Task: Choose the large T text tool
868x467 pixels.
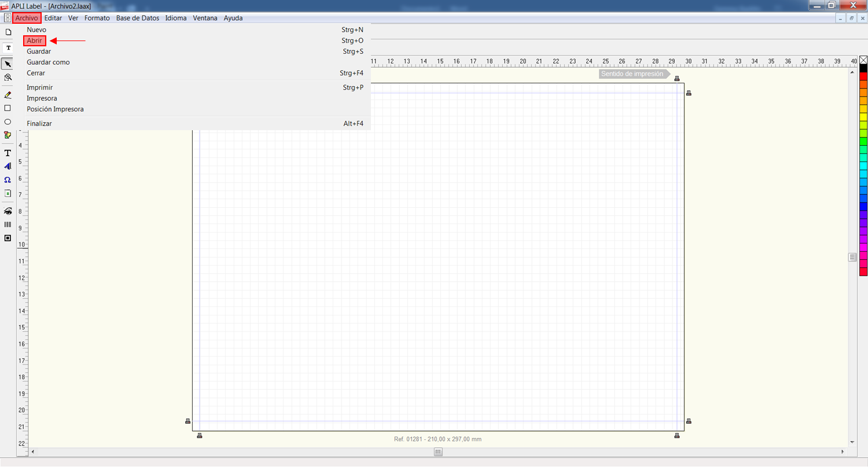Action: (8, 153)
